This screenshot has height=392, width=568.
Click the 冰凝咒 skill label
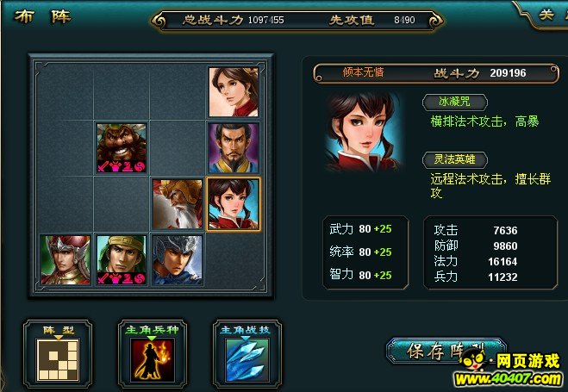(x=454, y=102)
